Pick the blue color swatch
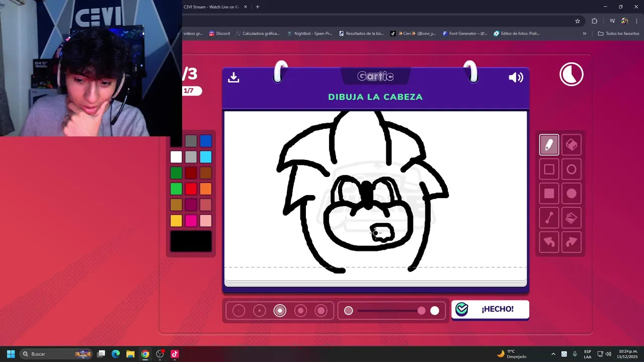The width and height of the screenshot is (644, 362). (x=206, y=141)
